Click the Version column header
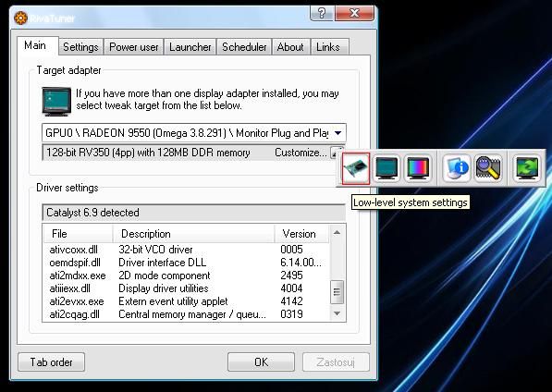Screen dimensions: 552x392 pyautogui.click(x=301, y=234)
